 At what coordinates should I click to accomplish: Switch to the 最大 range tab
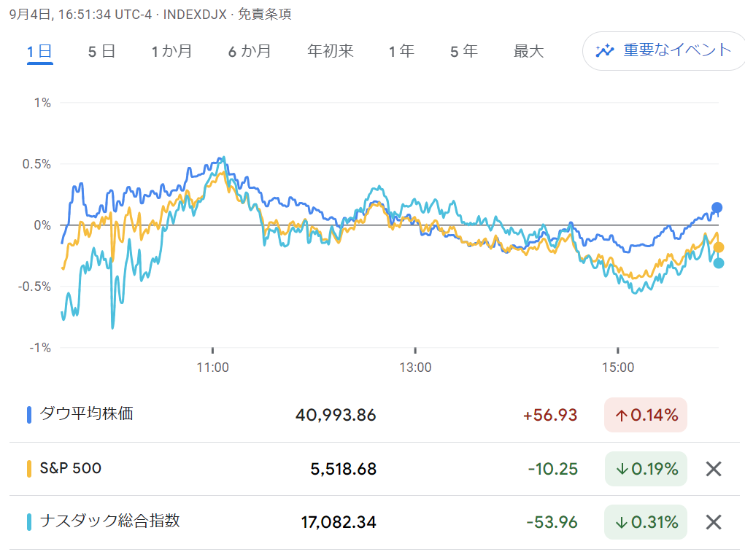click(x=528, y=51)
